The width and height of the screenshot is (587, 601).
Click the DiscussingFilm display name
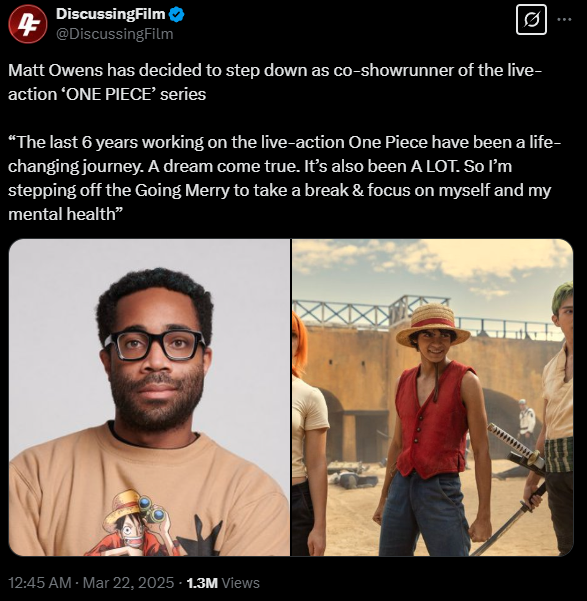pos(110,14)
